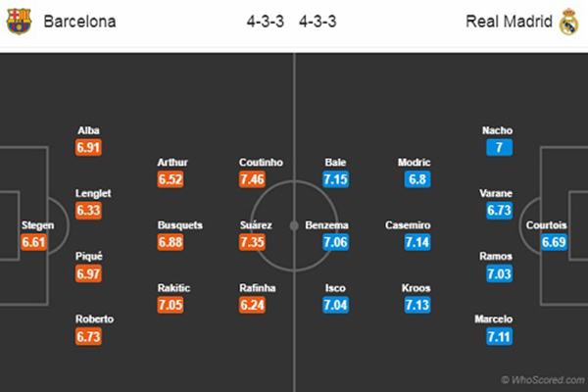This screenshot has width=588, height=392.
Task: Click Benzema's 7.06 rating badge
Action: [x=335, y=242]
